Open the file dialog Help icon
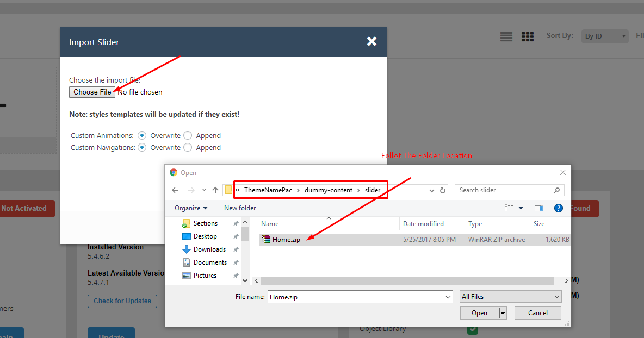The image size is (644, 338). click(558, 208)
